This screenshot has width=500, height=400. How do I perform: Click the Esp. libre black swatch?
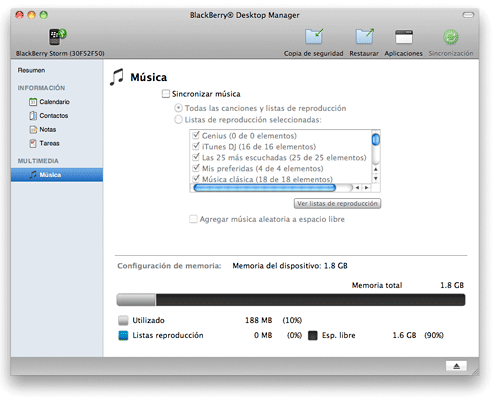point(313,335)
